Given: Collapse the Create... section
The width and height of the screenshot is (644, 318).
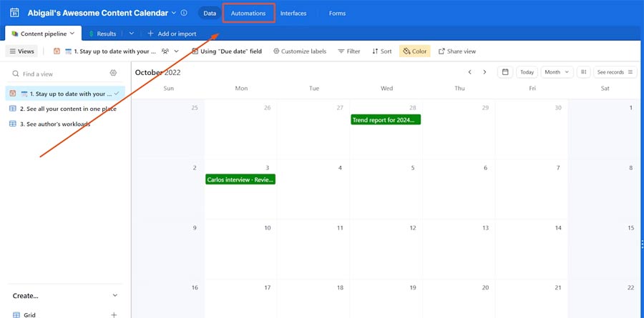Looking at the screenshot, I should [115, 295].
